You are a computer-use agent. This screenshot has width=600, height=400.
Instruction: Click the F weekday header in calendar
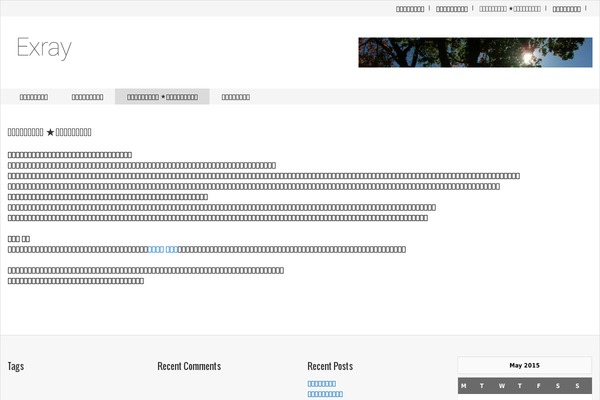538,386
